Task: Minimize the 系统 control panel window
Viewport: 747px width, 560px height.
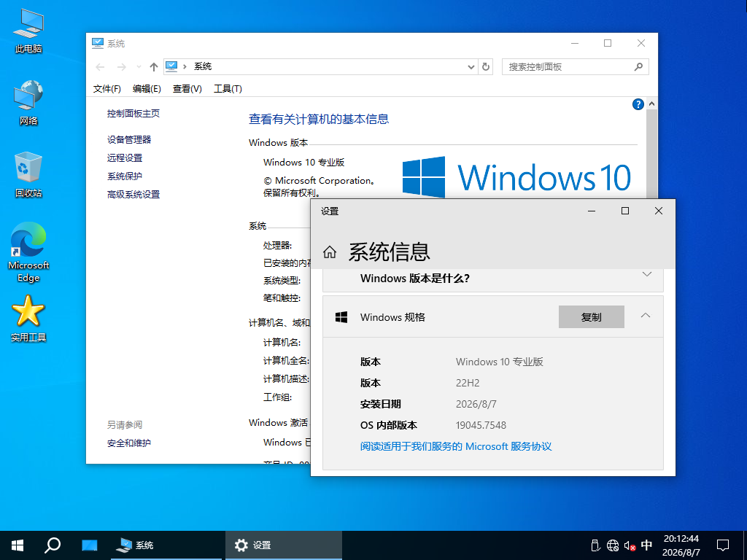Action: coord(575,43)
